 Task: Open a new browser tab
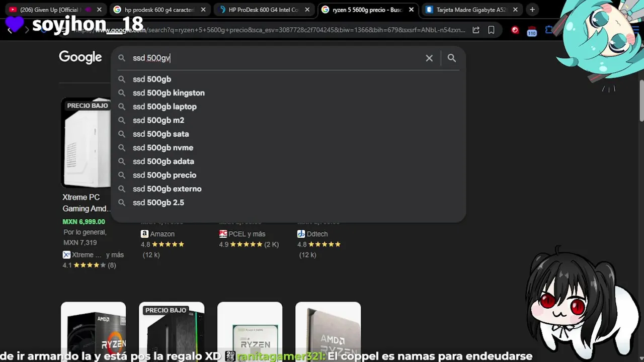tap(532, 10)
